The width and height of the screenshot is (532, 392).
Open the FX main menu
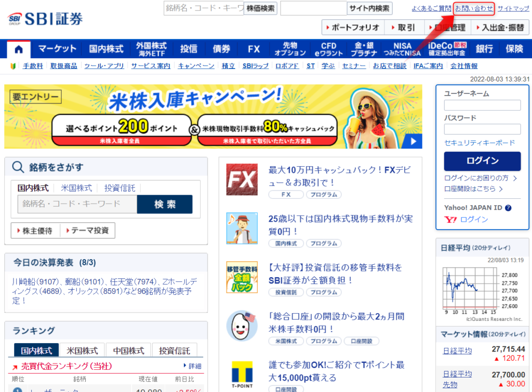tap(254, 49)
